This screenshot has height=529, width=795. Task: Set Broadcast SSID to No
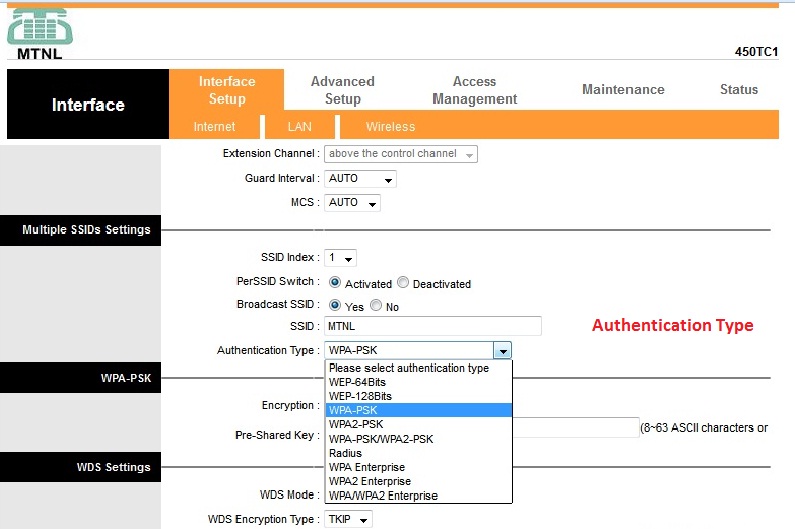376,306
